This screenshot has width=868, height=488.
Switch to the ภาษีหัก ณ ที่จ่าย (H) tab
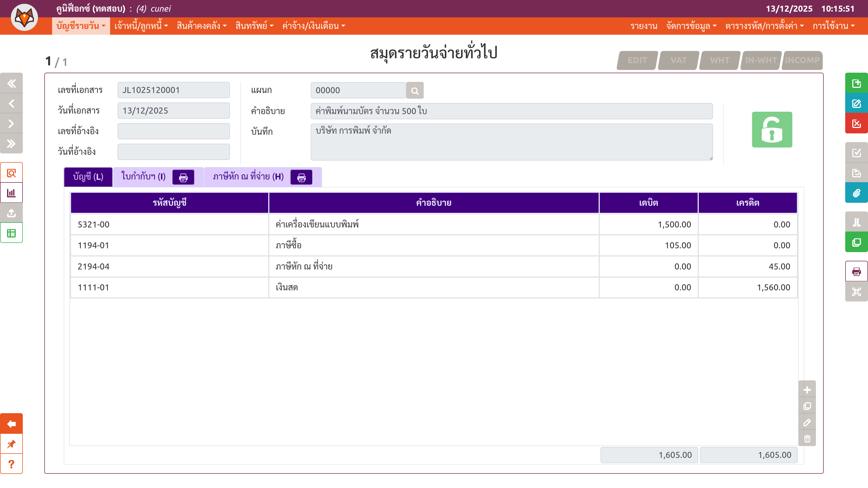point(248,177)
